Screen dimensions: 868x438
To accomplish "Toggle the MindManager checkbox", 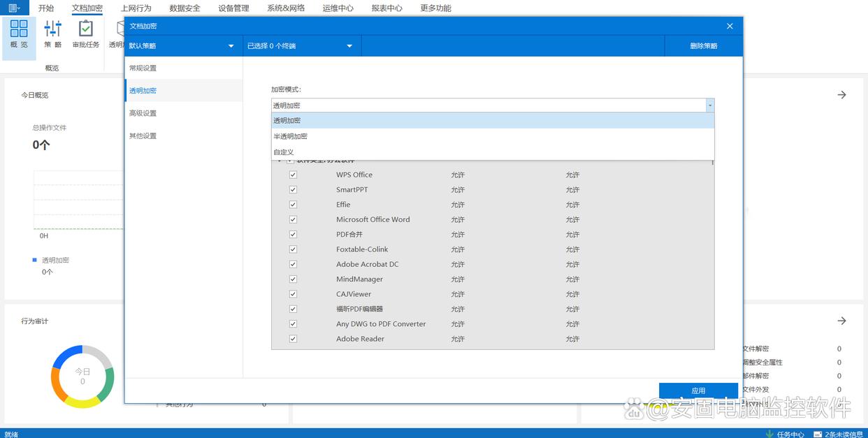I will (293, 279).
